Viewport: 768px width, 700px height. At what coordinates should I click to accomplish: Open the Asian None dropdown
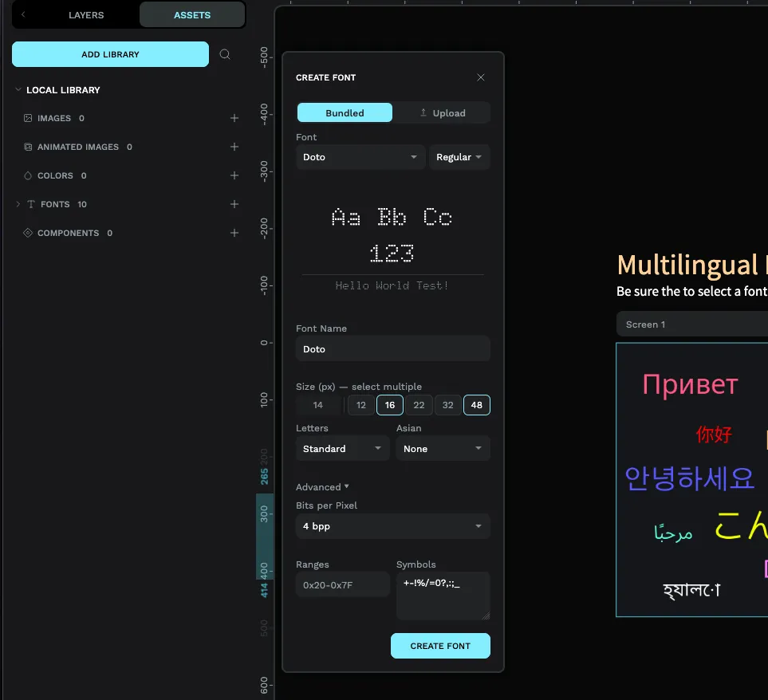coord(443,448)
